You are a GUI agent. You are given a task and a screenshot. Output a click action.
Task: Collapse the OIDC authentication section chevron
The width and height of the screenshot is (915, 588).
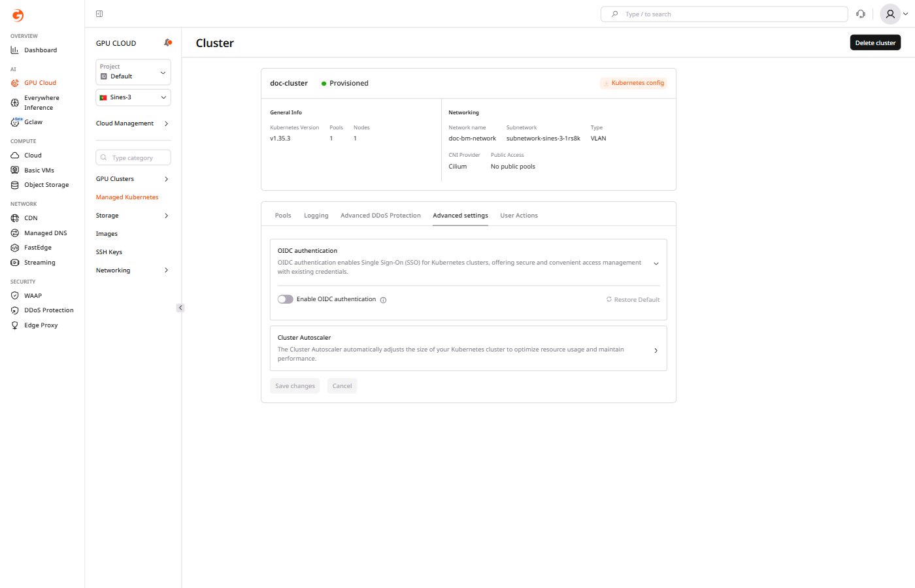[656, 264]
